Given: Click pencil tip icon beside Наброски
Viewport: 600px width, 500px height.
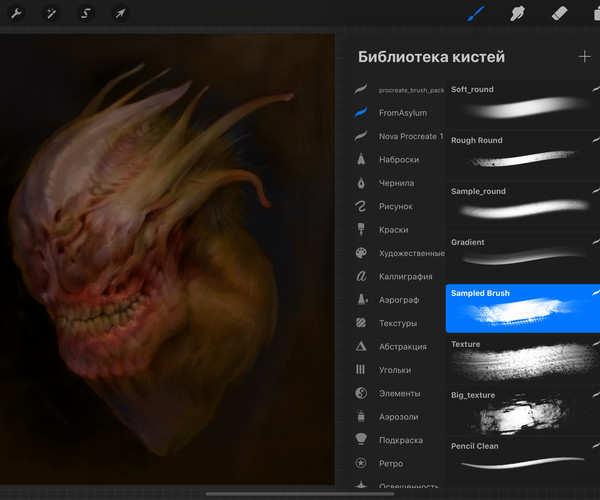Looking at the screenshot, I should 361,159.
